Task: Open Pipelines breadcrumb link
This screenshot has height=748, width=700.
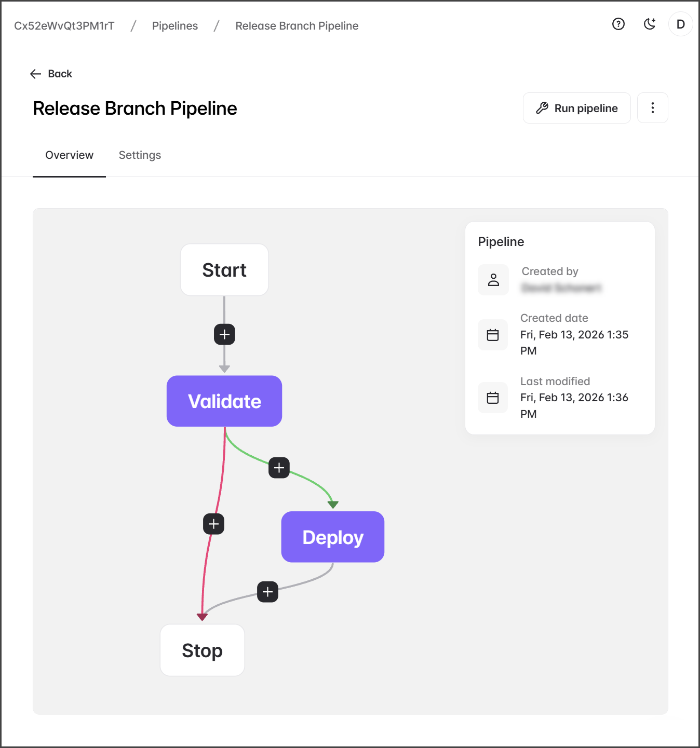Action: (x=175, y=26)
